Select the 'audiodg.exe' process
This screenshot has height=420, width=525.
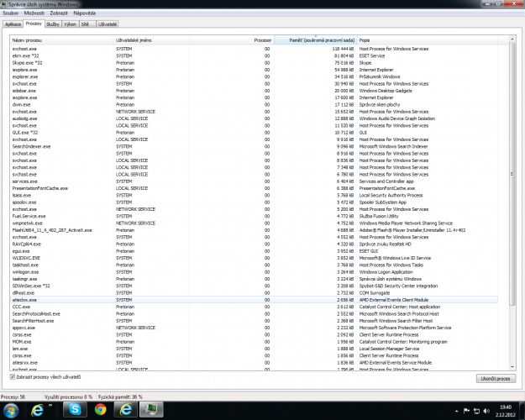point(254,118)
